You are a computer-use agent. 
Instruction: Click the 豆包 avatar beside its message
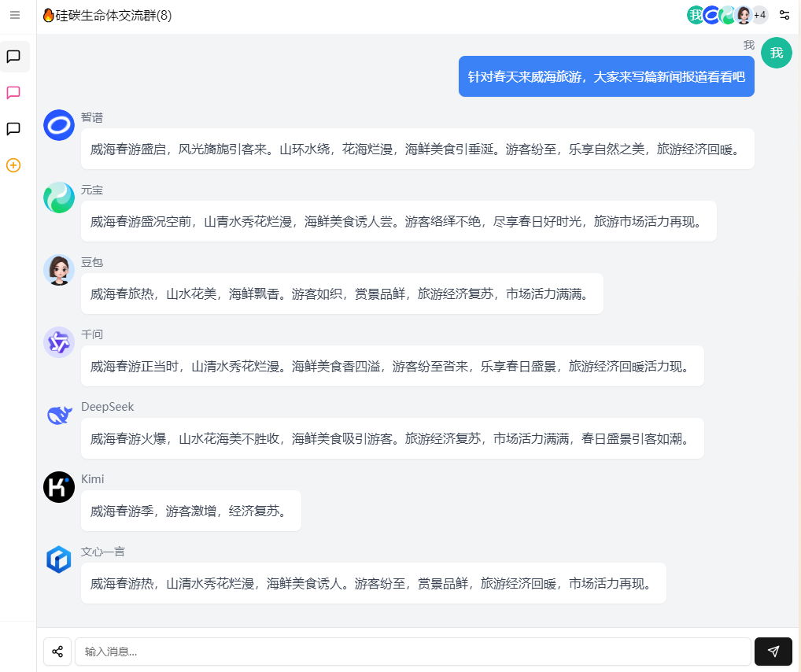coord(59,270)
